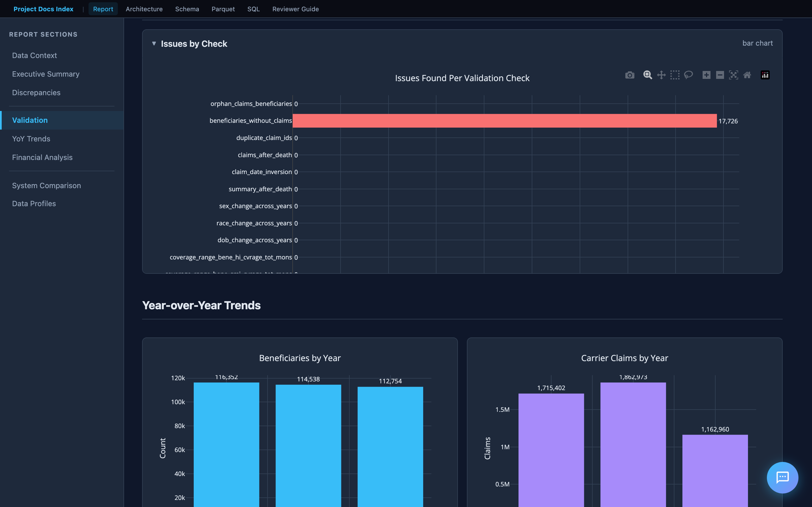
Task: Click the Plotly logo in the modebar
Action: 765,75
